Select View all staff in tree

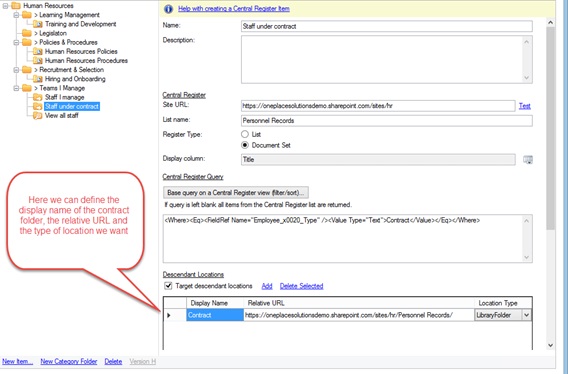(61, 116)
